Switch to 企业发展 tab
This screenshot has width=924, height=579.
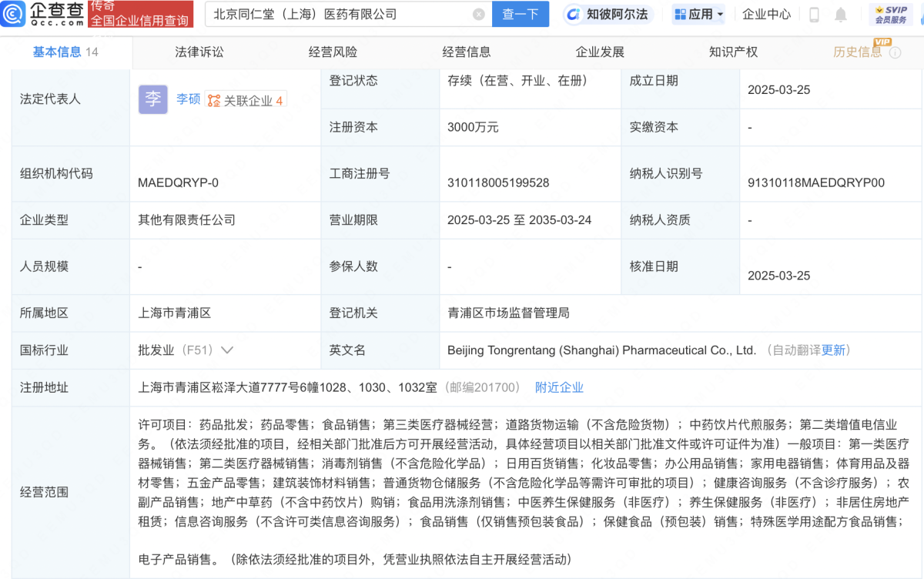[600, 52]
